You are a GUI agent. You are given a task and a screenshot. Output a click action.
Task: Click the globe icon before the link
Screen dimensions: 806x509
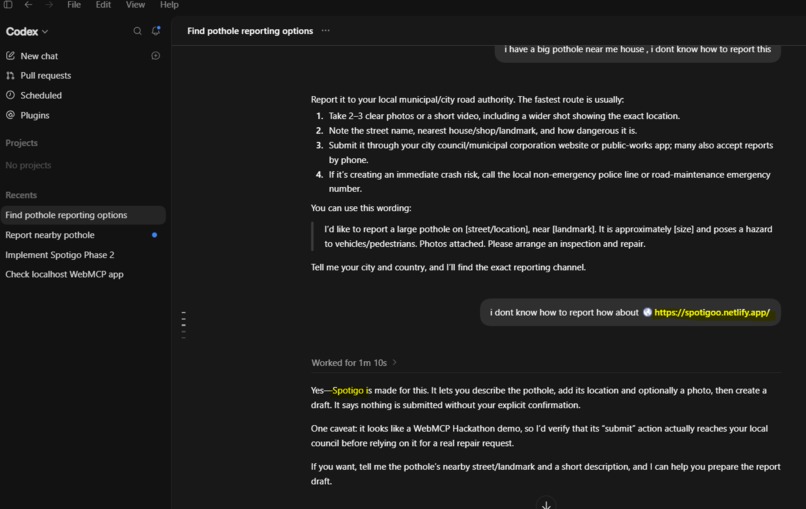647,312
